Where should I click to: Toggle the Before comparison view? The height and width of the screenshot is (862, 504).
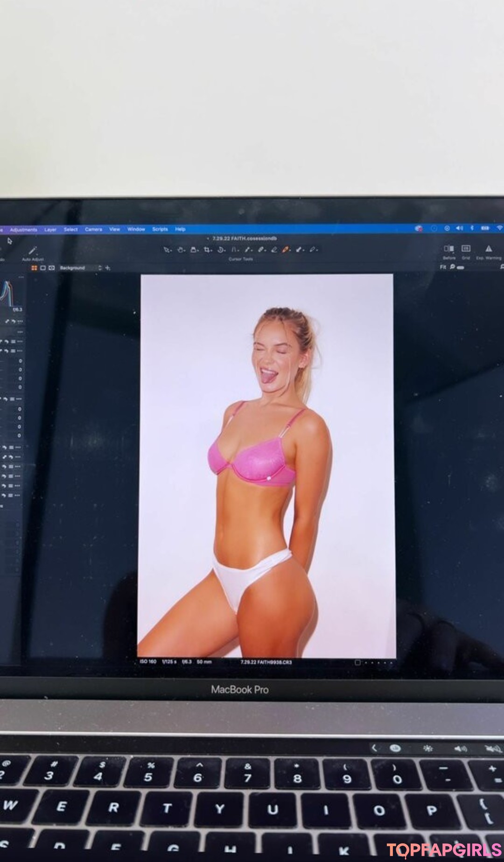tap(449, 249)
